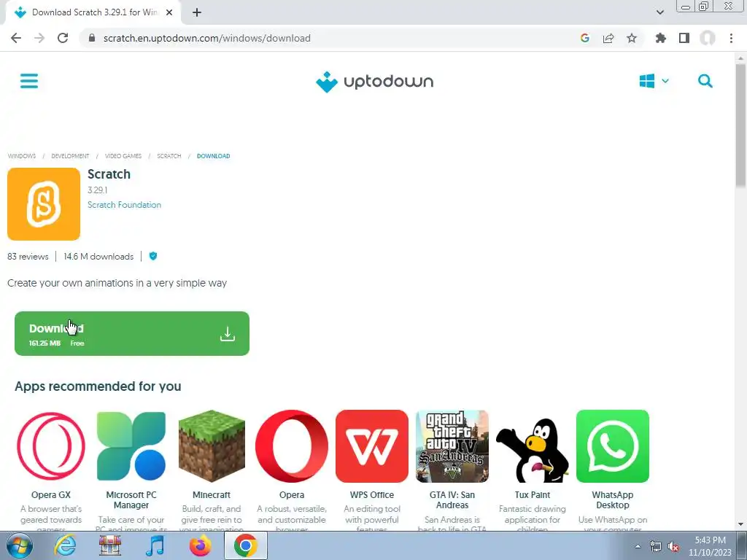The image size is (747, 560).
Task: Open the WhatsApp Desktop app icon
Action: click(613, 446)
